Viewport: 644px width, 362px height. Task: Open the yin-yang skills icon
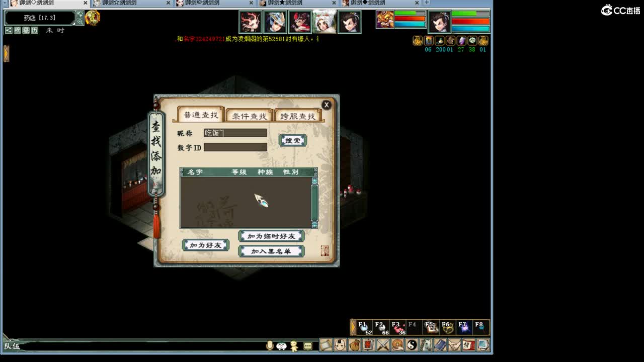412,345
